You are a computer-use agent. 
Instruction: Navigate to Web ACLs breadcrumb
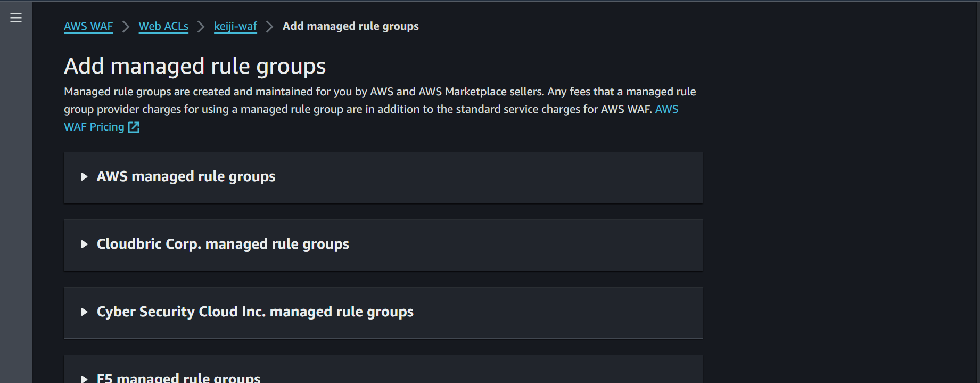pyautogui.click(x=163, y=26)
